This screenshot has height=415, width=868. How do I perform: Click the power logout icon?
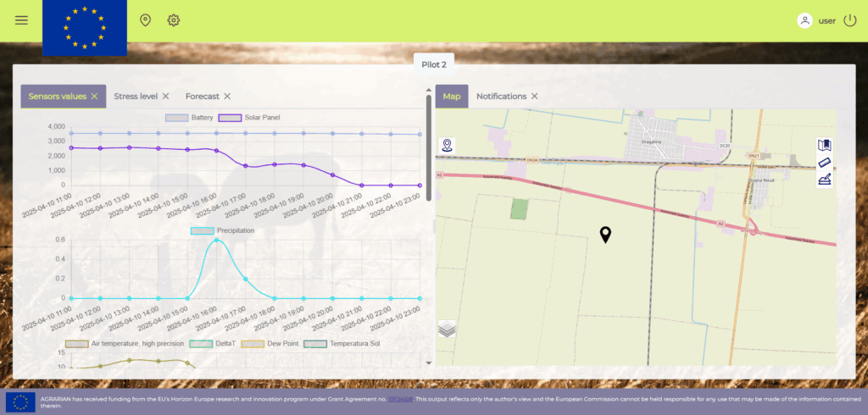tap(850, 20)
